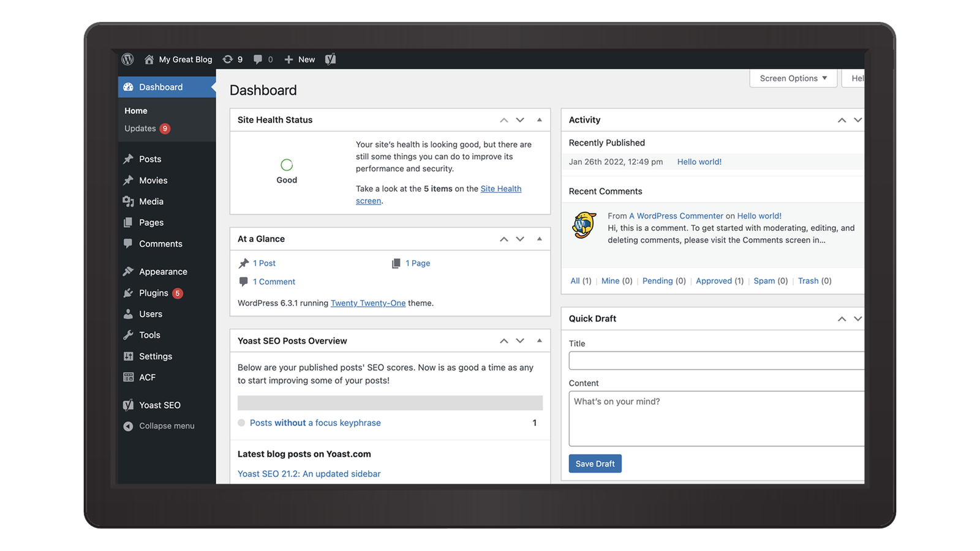Move Activity widget up

842,120
